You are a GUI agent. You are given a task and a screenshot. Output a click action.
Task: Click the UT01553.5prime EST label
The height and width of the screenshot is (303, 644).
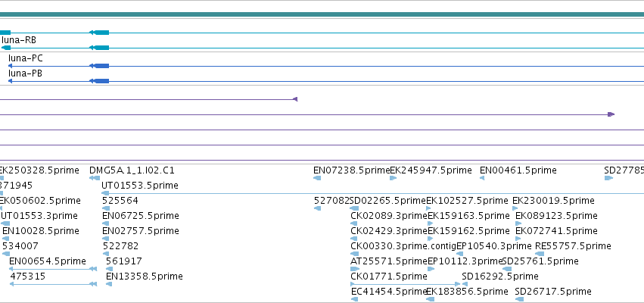(x=140, y=186)
